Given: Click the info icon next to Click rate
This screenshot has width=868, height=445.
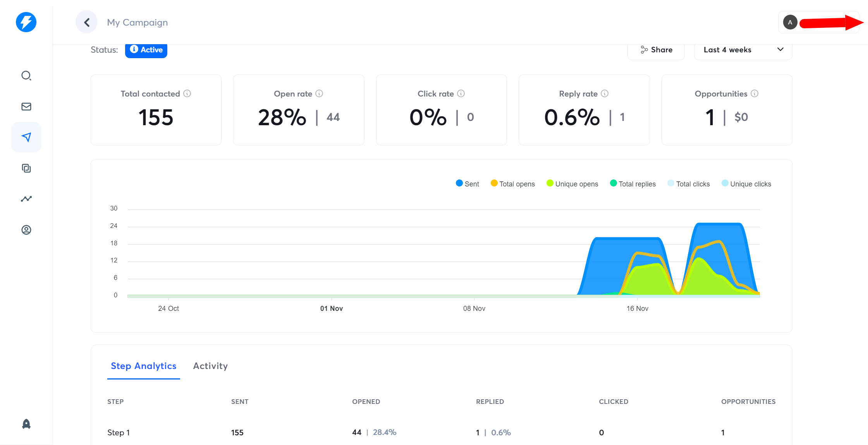Looking at the screenshot, I should [461, 93].
